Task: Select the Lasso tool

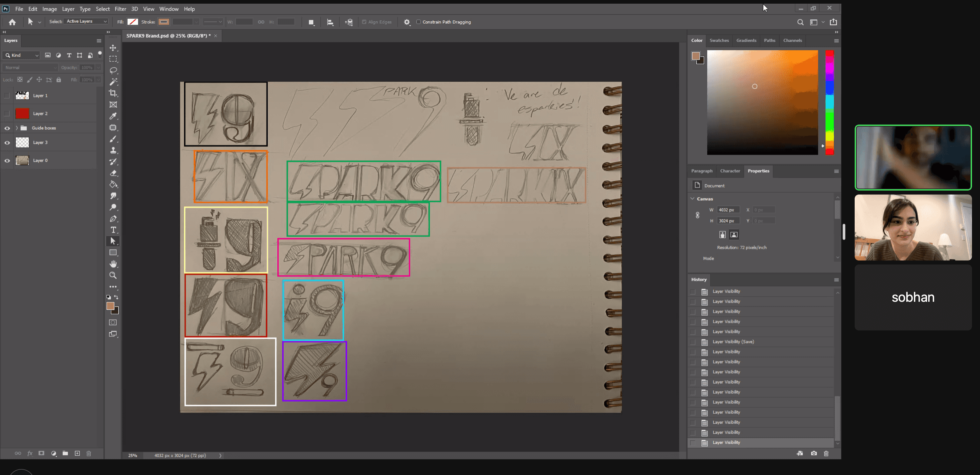Action: pos(113,70)
